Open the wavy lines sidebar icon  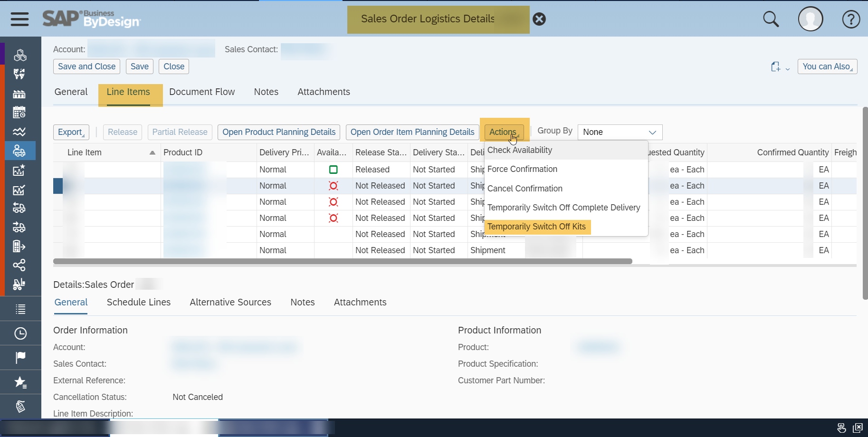pos(19,132)
